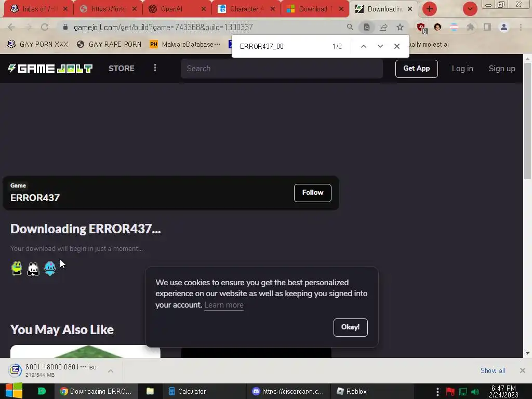Open the Windows Start button
532x399 pixels.
(x=14, y=391)
